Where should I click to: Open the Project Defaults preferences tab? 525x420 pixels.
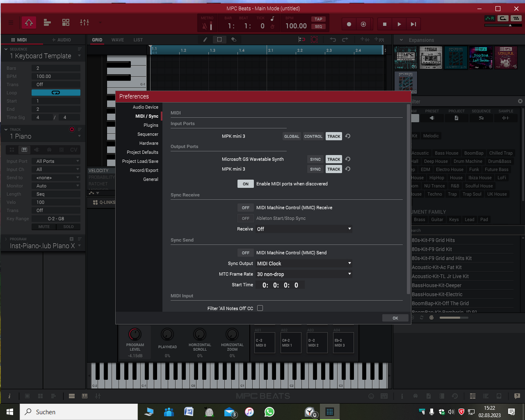(x=143, y=152)
